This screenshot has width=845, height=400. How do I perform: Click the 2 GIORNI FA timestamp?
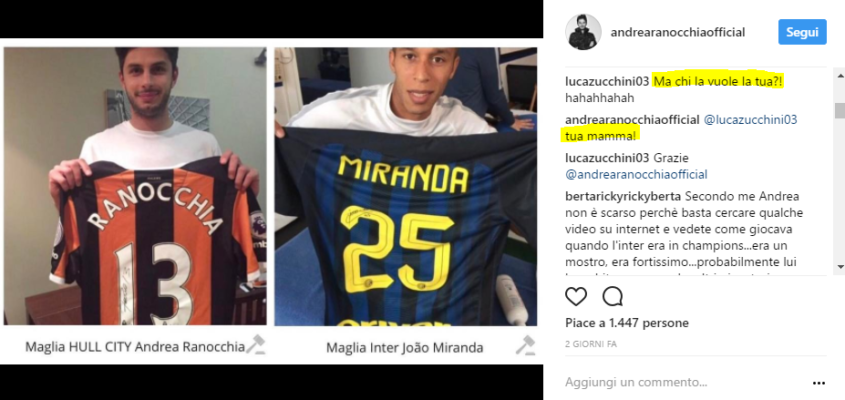tap(591, 344)
